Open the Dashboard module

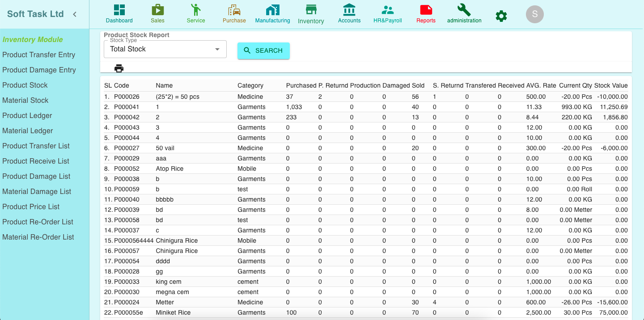point(119,13)
